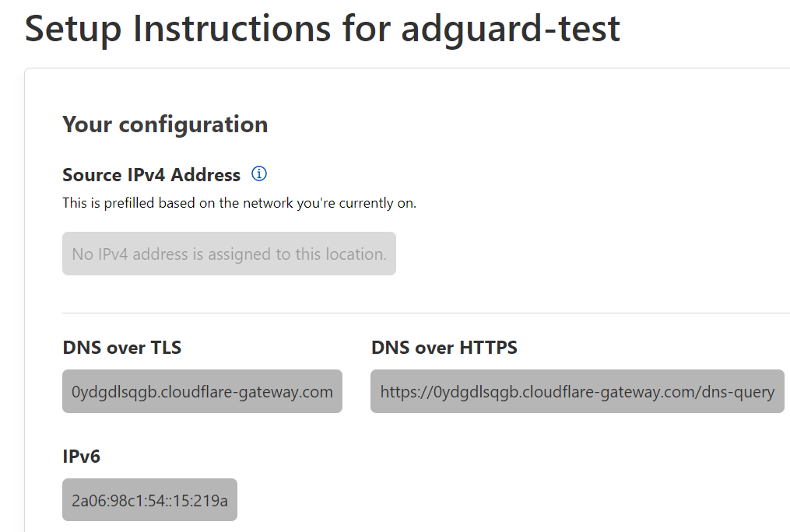Click the 'DNS over TLS' label

pyautogui.click(x=121, y=348)
